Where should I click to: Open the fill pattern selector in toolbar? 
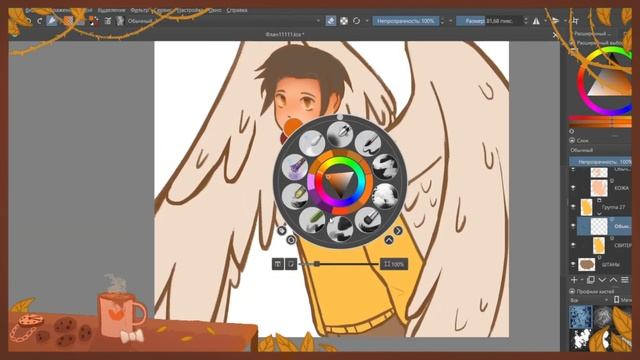(x=80, y=20)
